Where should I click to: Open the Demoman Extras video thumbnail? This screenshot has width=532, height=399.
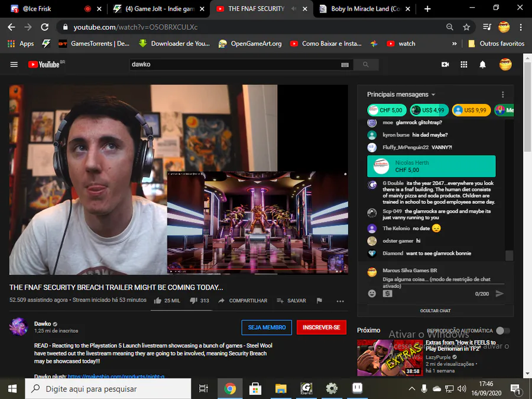click(390, 358)
